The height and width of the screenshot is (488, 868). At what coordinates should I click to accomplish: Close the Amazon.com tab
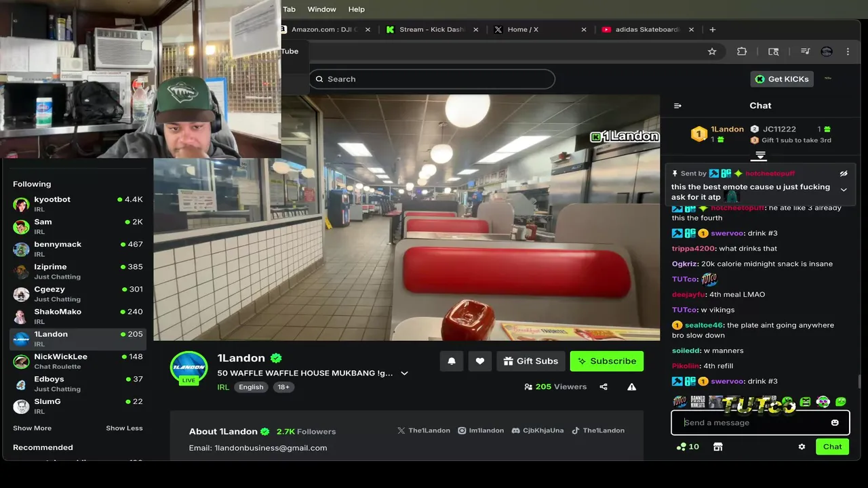(x=368, y=30)
